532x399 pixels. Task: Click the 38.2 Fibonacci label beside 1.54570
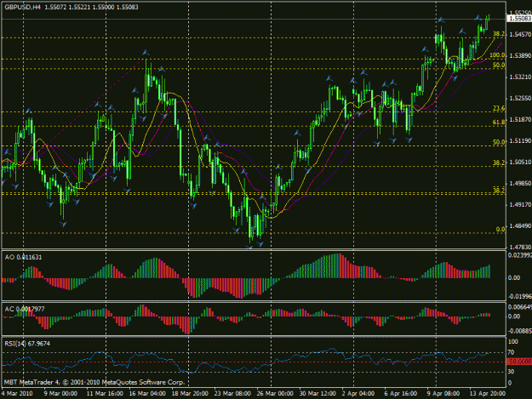499,34
